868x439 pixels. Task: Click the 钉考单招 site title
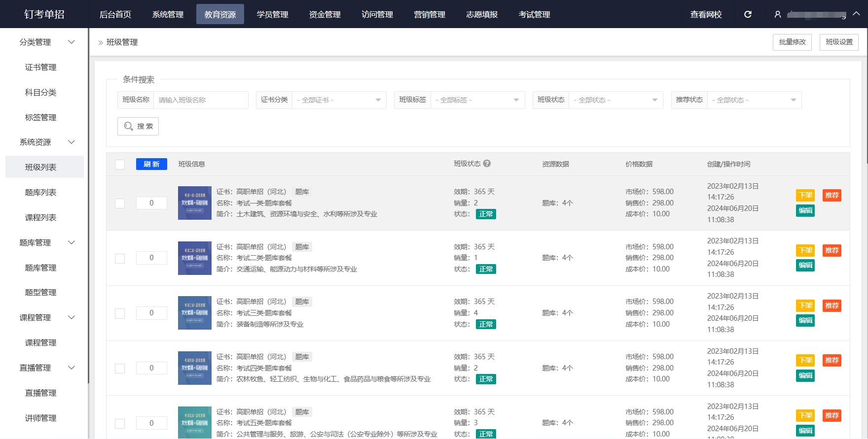pyautogui.click(x=44, y=14)
